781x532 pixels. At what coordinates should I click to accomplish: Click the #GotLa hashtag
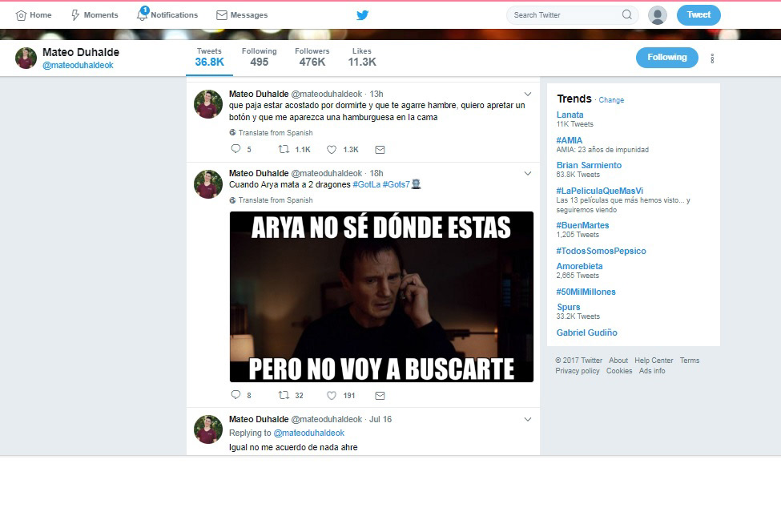366,184
